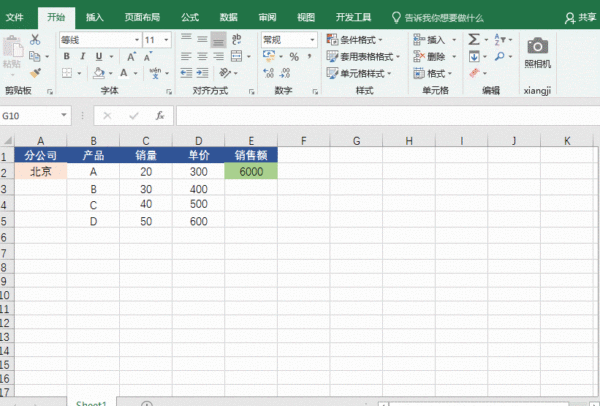Click Merge and Center icon
This screenshot has width=600, height=406.
236,56
